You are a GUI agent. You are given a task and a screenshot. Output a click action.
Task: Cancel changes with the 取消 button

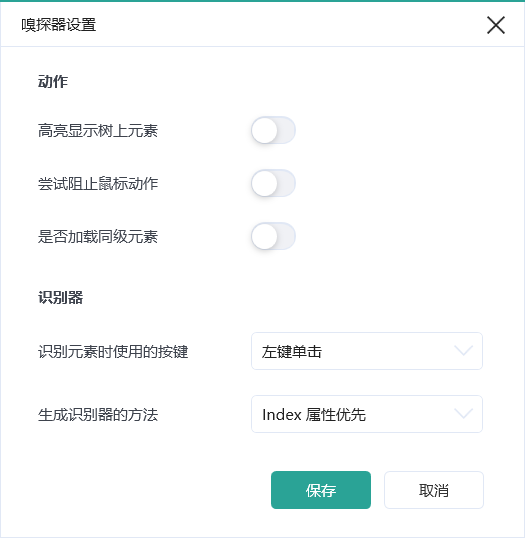[x=434, y=490]
